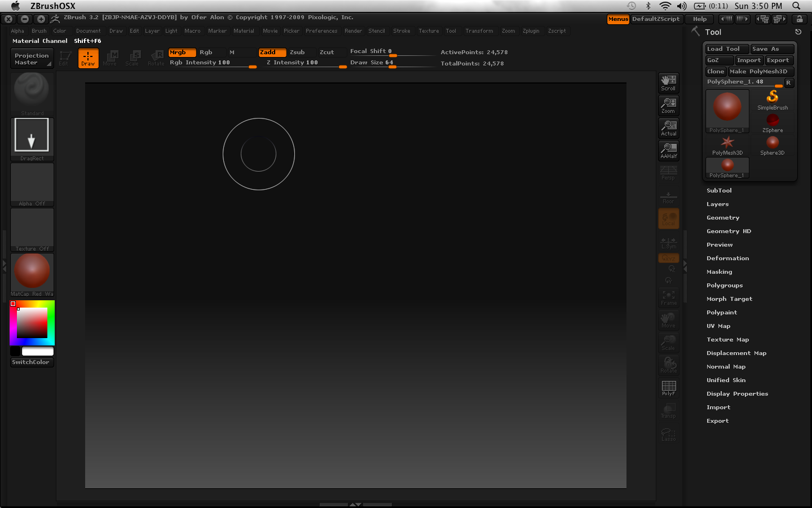Viewport: 812px width, 508px height.
Task: Toggle the Mrgb painting mode
Action: coord(182,52)
